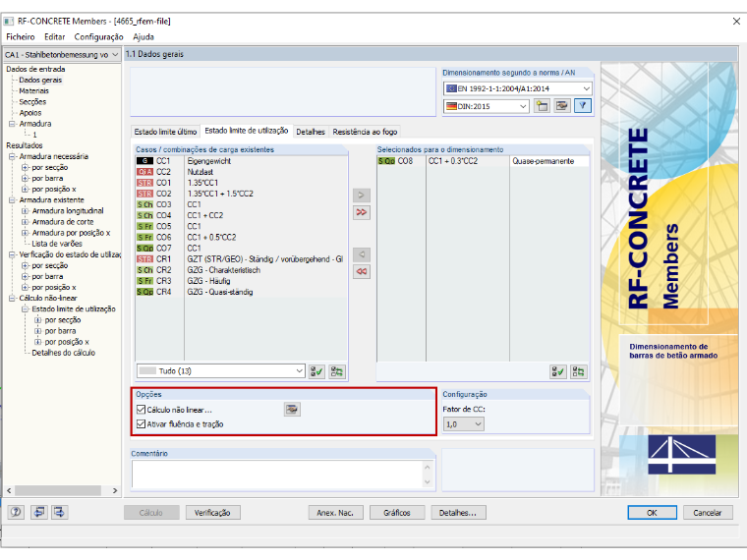Screen dimensions: 747x560
Task: Select Lista de varões tree item
Action: [57, 244]
